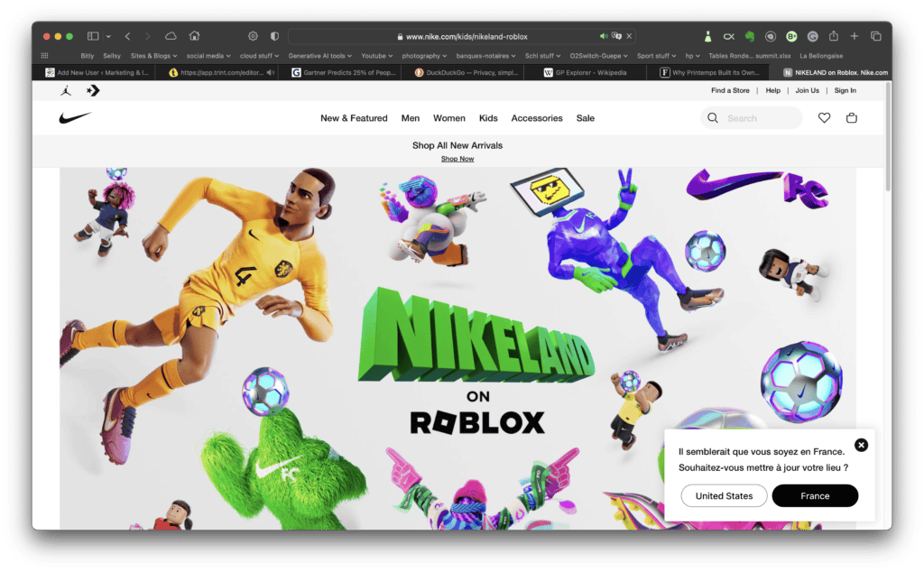This screenshot has width=924, height=572.
Task: Open the Accessories menu
Action: pos(537,118)
